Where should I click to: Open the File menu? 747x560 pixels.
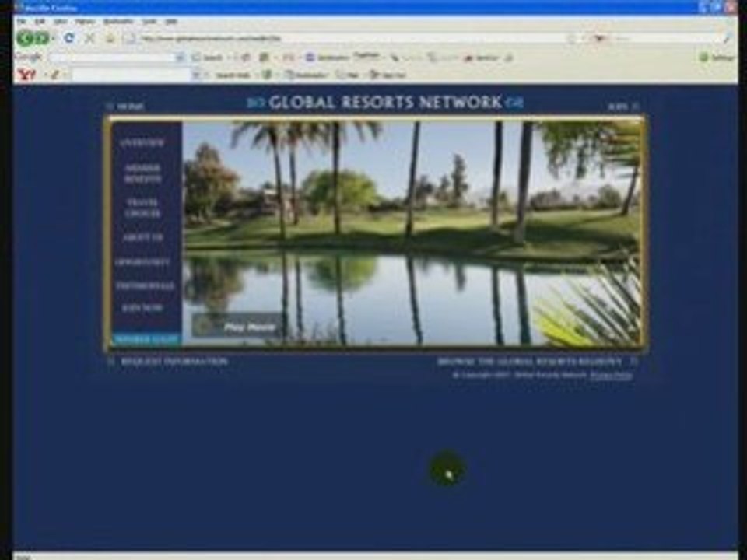(x=21, y=22)
